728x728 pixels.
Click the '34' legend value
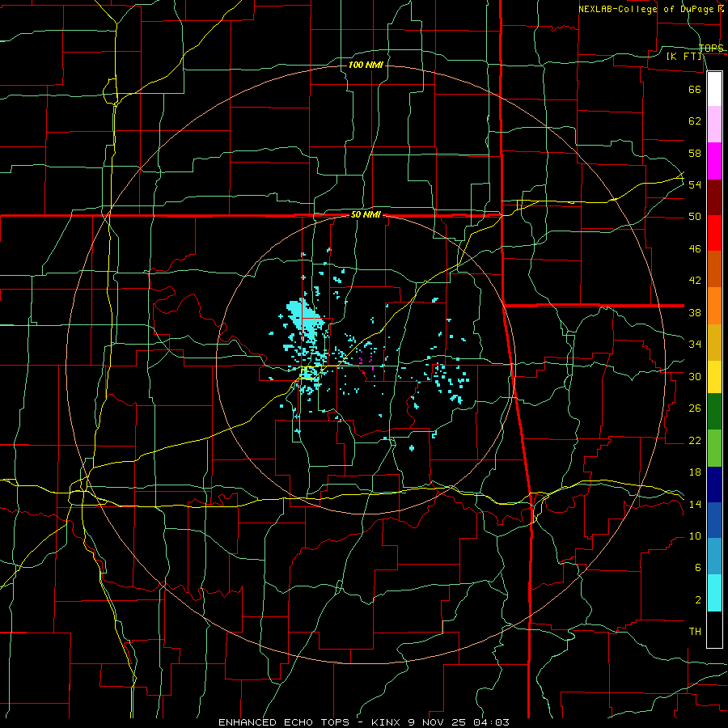[695, 345]
